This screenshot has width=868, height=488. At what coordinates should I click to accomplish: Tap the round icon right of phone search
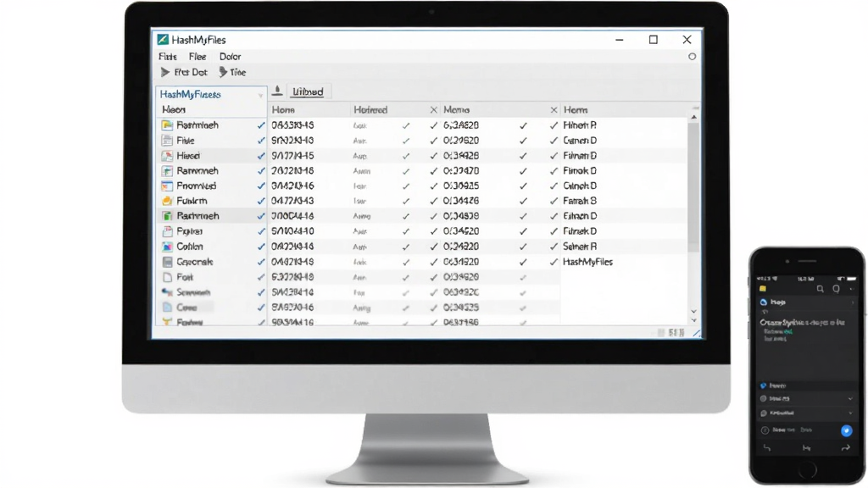tap(836, 289)
